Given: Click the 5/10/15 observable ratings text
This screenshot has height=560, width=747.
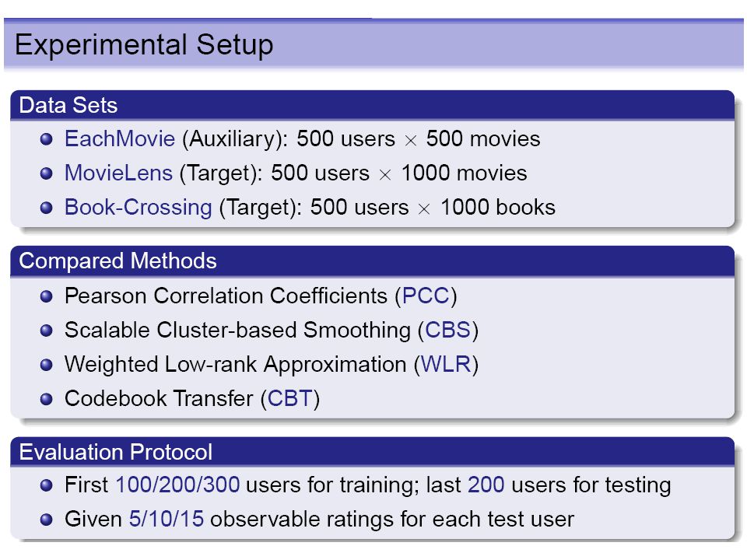Looking at the screenshot, I should coord(167,519).
